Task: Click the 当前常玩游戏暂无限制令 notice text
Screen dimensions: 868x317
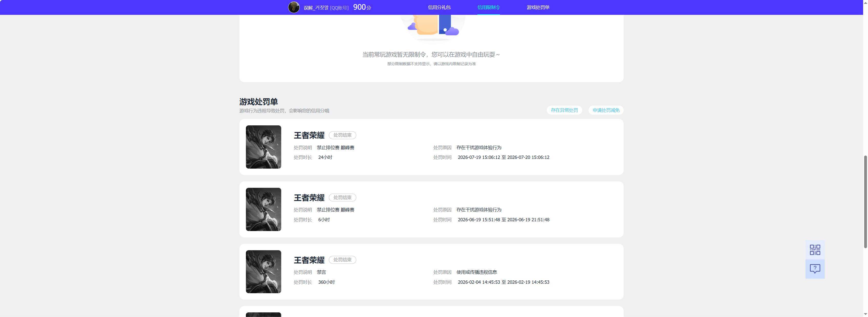Action: click(x=431, y=54)
